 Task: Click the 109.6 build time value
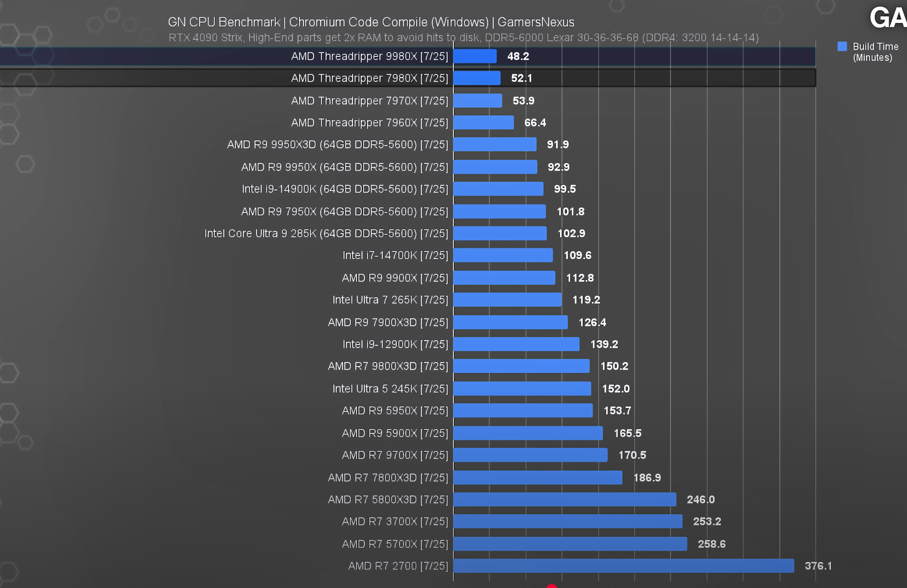click(x=577, y=255)
